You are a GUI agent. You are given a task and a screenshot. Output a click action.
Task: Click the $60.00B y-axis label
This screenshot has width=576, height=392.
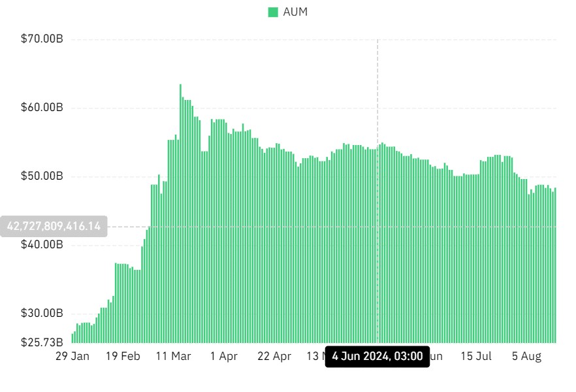[42, 108]
